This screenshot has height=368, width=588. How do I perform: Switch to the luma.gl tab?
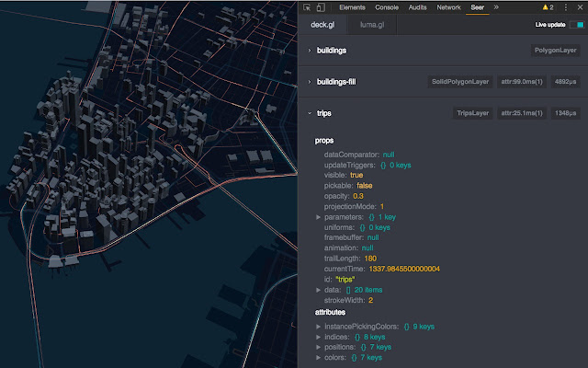click(371, 25)
